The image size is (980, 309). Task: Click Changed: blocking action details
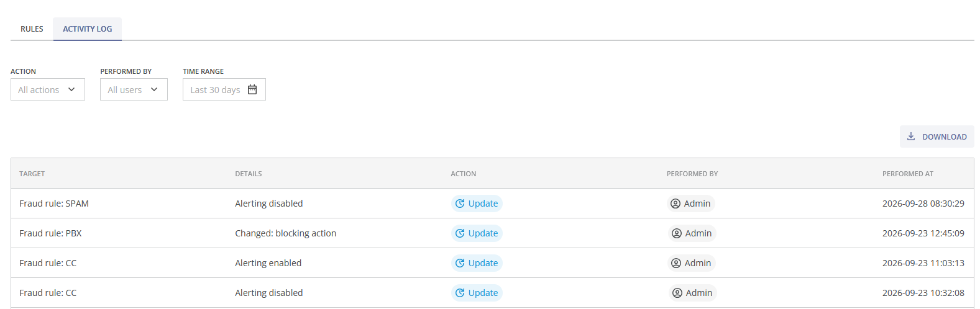tap(286, 233)
